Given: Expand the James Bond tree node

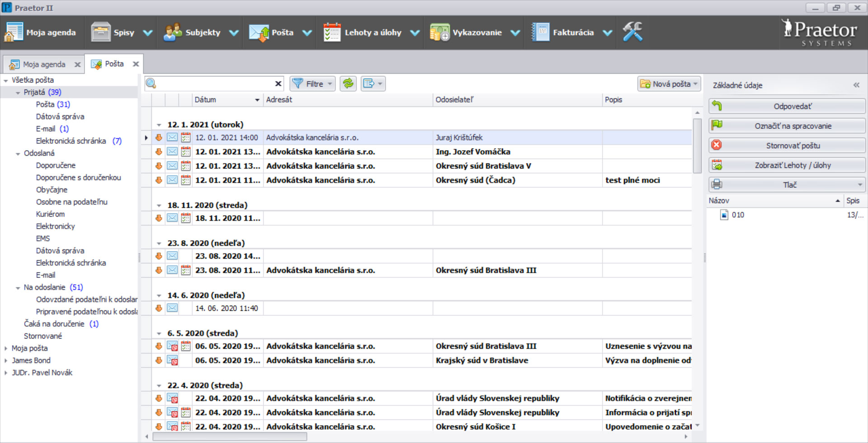Looking at the screenshot, I should point(6,360).
